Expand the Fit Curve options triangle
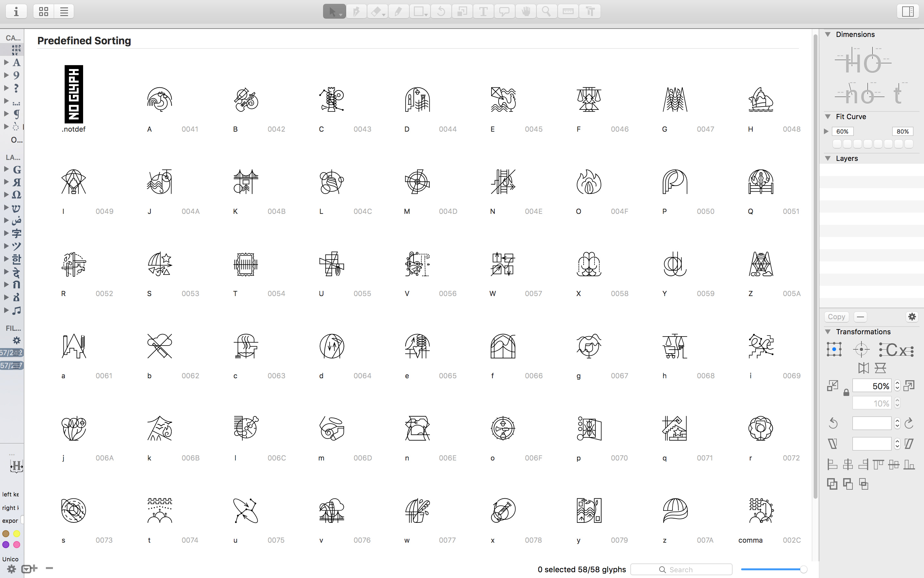 pos(826,132)
